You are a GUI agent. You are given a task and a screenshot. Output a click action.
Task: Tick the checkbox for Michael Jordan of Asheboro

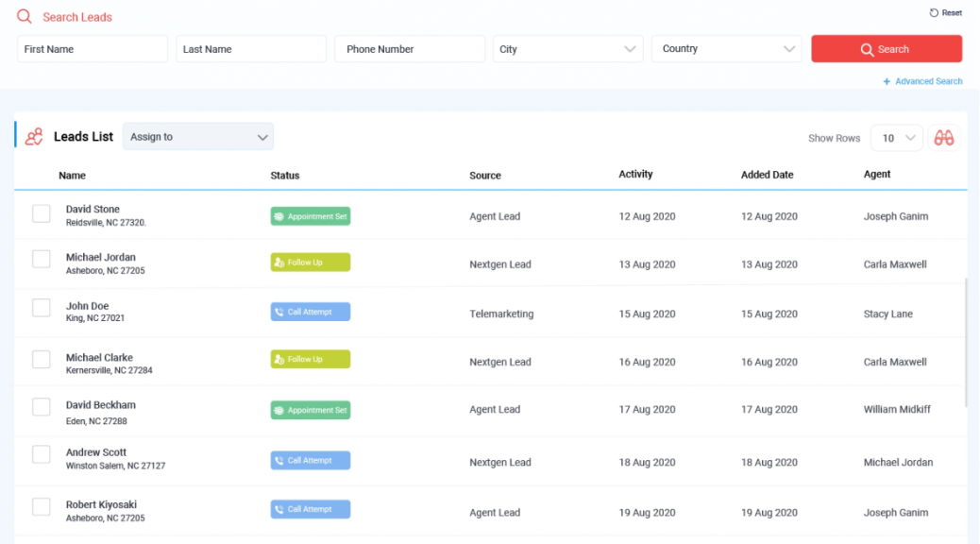(42, 259)
